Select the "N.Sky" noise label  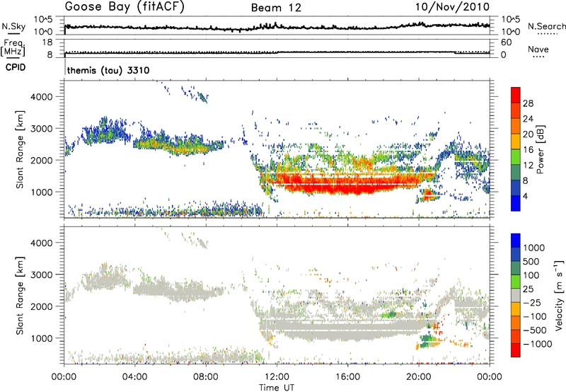(13, 26)
